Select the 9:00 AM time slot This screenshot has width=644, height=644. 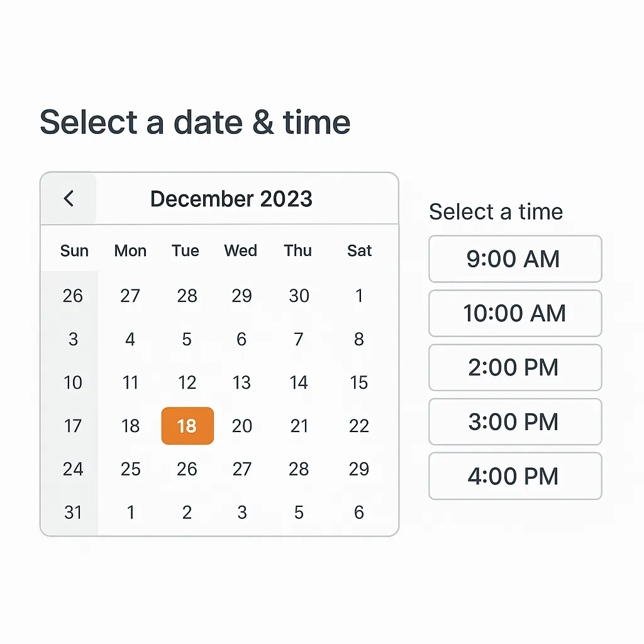point(515,259)
